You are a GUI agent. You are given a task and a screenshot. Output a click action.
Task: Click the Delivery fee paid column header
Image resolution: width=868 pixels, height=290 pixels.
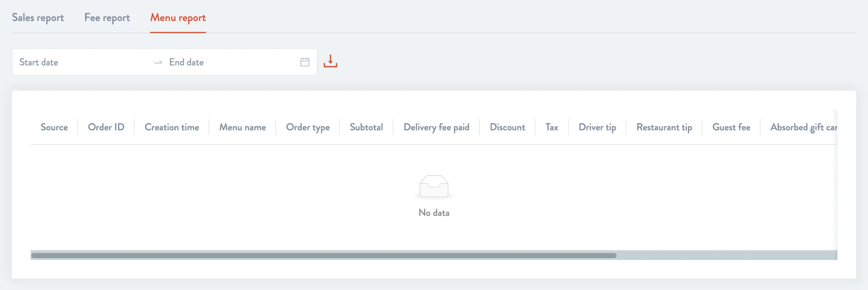(x=437, y=127)
